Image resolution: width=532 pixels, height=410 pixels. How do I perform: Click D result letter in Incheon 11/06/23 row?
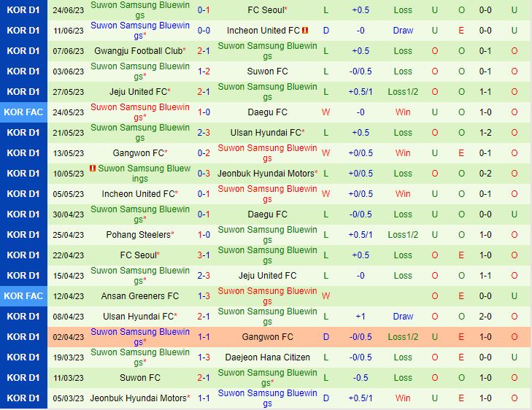pos(326,31)
